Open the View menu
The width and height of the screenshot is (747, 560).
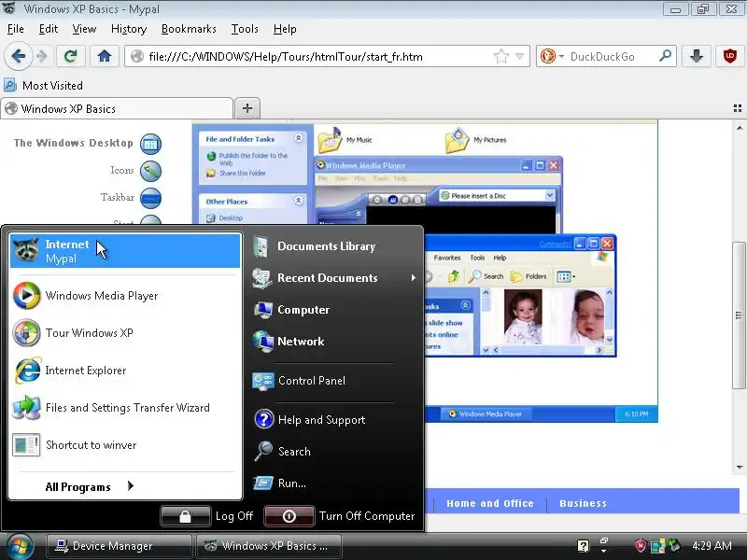[84, 29]
